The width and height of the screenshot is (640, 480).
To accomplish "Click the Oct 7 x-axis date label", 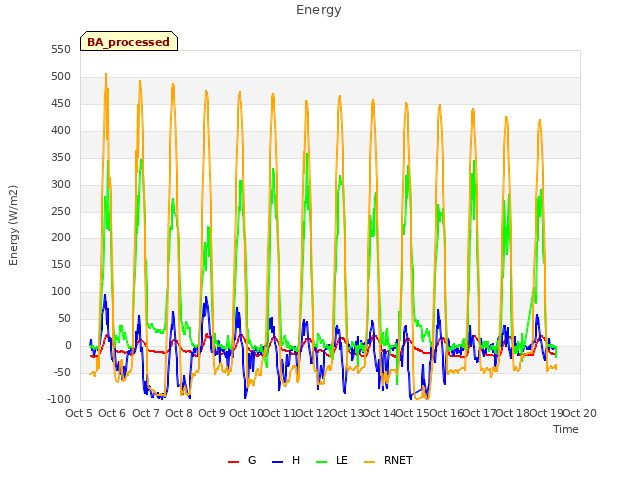I will 146,413.
